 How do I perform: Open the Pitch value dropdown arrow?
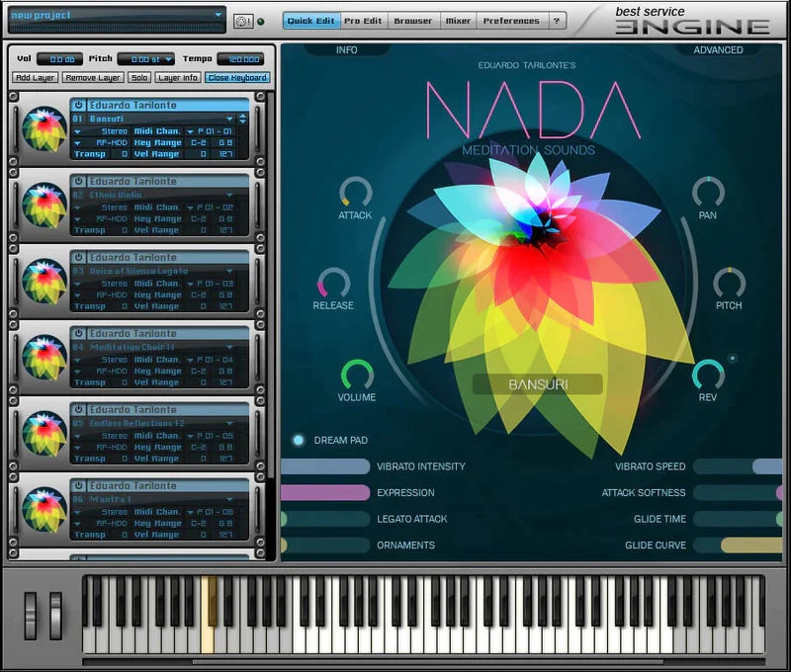click(168, 59)
